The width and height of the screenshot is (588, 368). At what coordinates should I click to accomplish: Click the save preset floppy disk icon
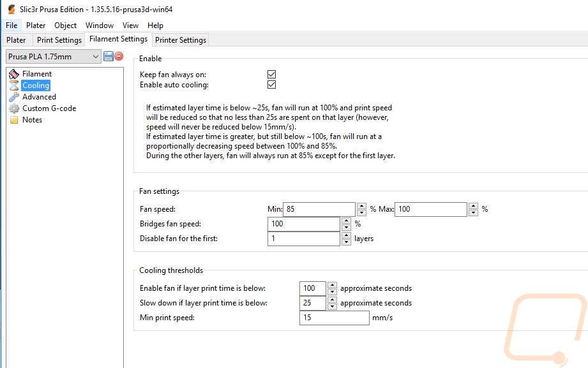[x=109, y=56]
